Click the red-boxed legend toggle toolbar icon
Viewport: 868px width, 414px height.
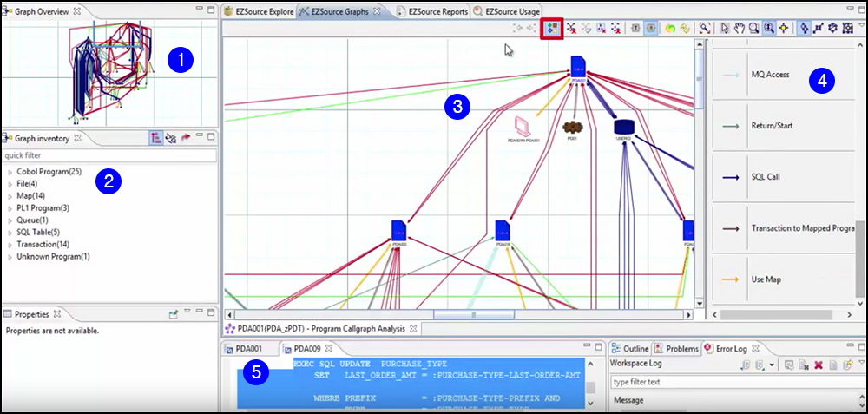tap(552, 28)
